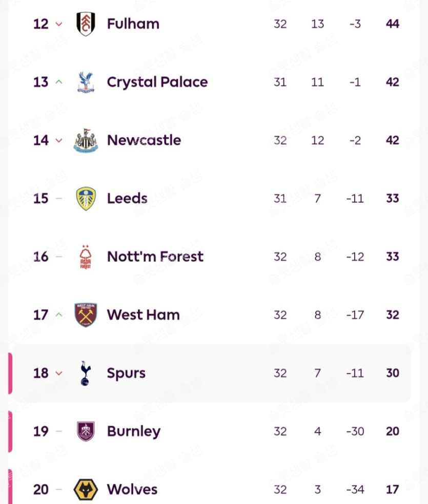Select the Spurs cockerel logo
428x504 pixels.
point(86,373)
